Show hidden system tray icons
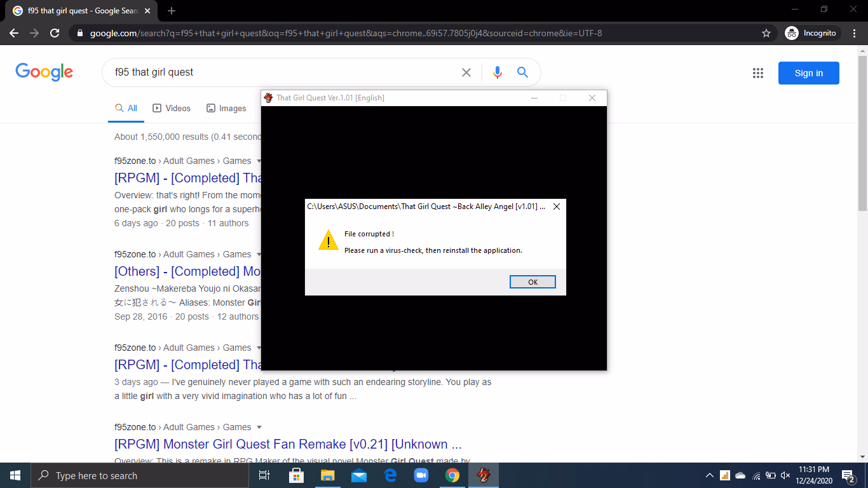The height and width of the screenshot is (488, 868). 709,475
